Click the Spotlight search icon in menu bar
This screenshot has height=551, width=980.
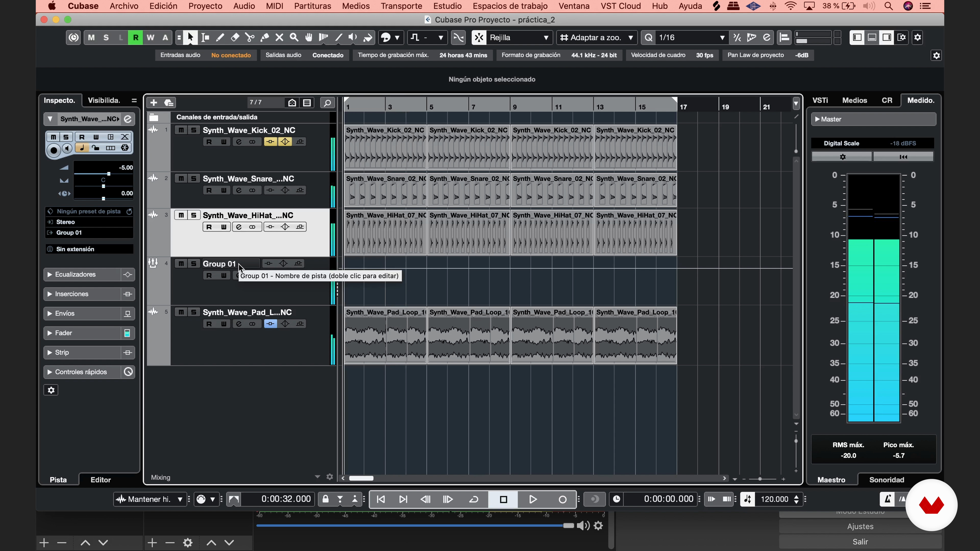click(x=888, y=6)
